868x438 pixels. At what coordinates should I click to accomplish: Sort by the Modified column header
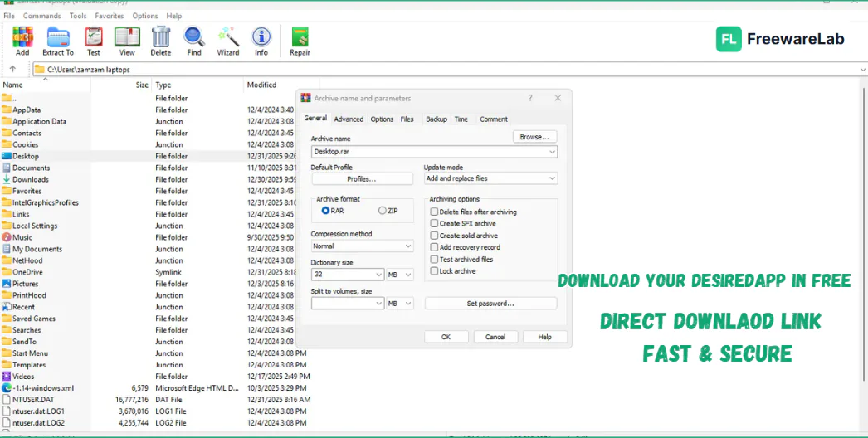point(262,85)
